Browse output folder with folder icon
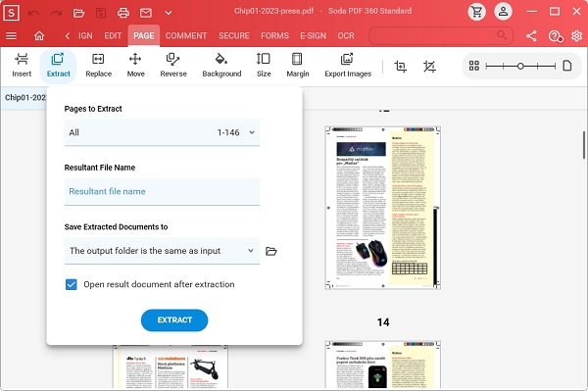Viewport: 588px width, 391px height. pos(271,251)
